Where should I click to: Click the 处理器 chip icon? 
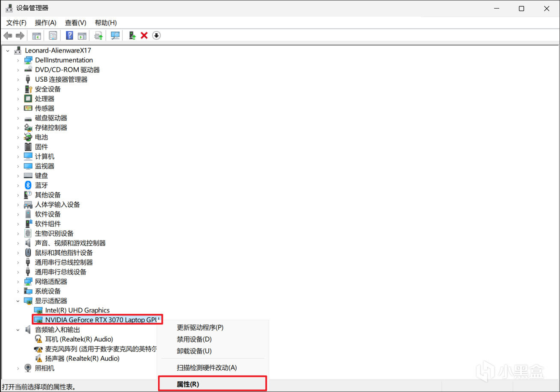[28, 99]
